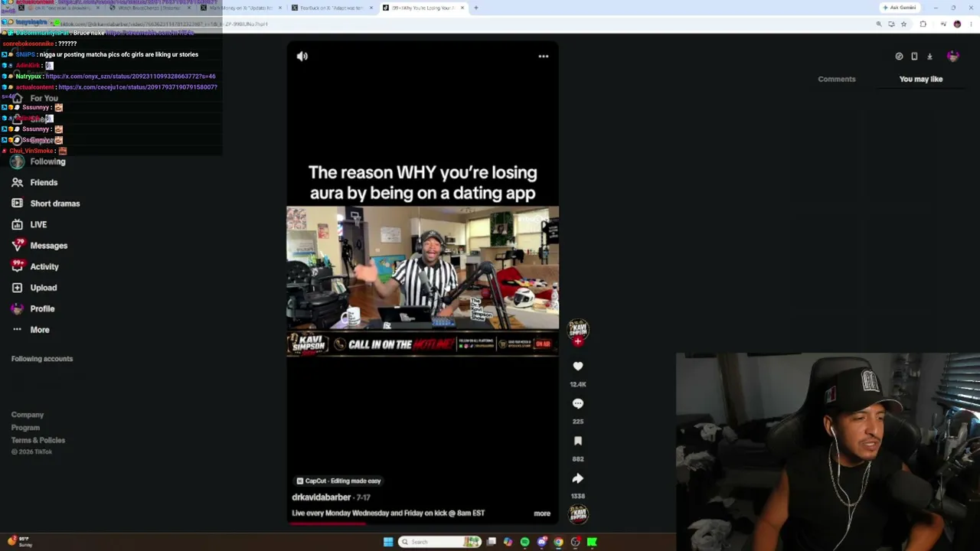Switch to the FearBuck on X tab
The image size is (980, 551).
[x=331, y=8]
